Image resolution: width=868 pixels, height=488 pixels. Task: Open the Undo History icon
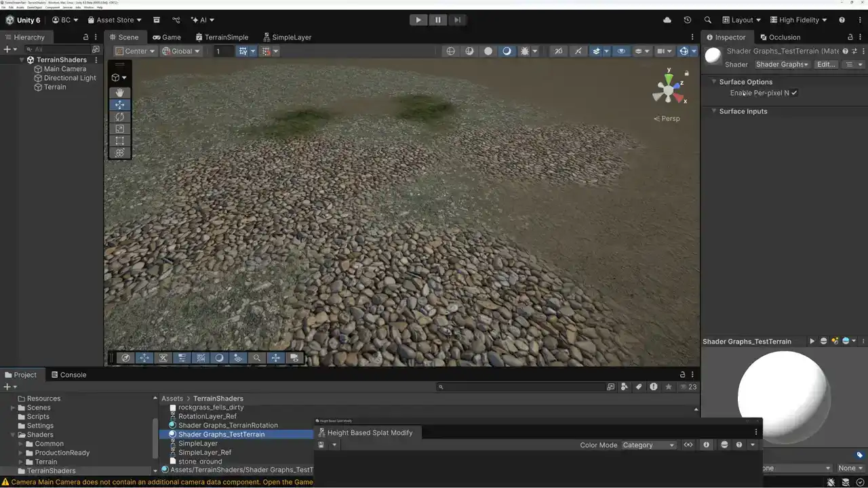[x=687, y=20]
